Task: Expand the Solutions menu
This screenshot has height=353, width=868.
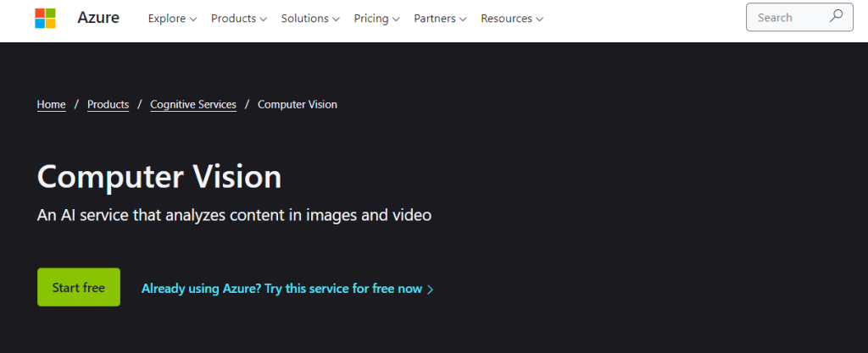Action: 310,19
